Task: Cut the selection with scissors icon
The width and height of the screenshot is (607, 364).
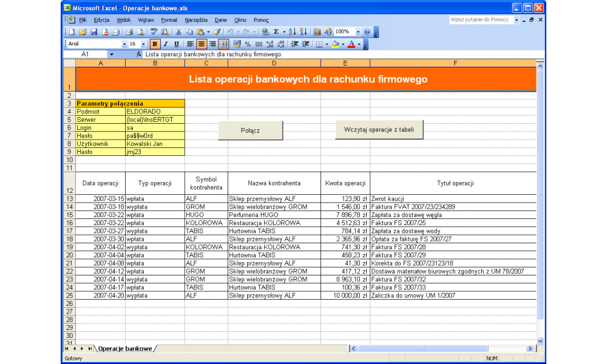Action: (178, 32)
